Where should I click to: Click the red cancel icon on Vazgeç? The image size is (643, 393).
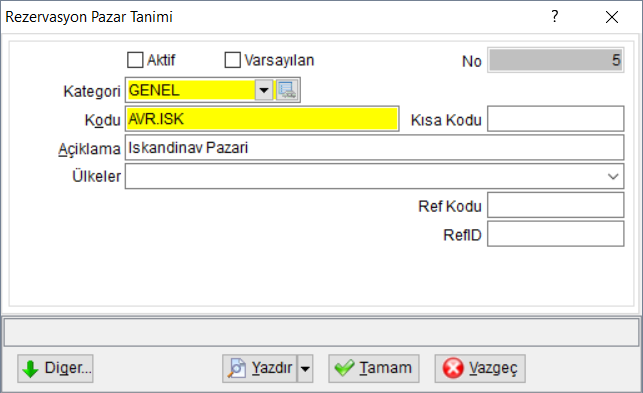(453, 368)
